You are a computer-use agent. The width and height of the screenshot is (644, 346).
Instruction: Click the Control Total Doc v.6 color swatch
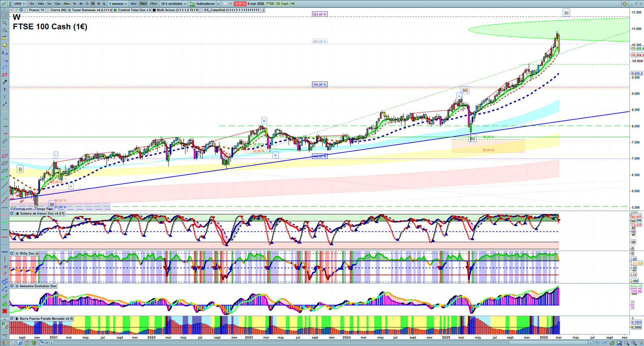coord(116,10)
